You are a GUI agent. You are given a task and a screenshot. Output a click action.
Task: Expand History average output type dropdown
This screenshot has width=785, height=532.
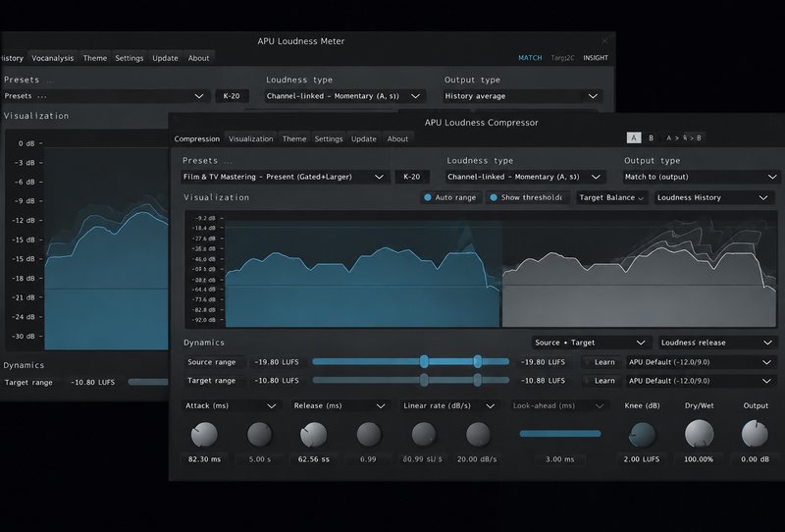coord(522,95)
